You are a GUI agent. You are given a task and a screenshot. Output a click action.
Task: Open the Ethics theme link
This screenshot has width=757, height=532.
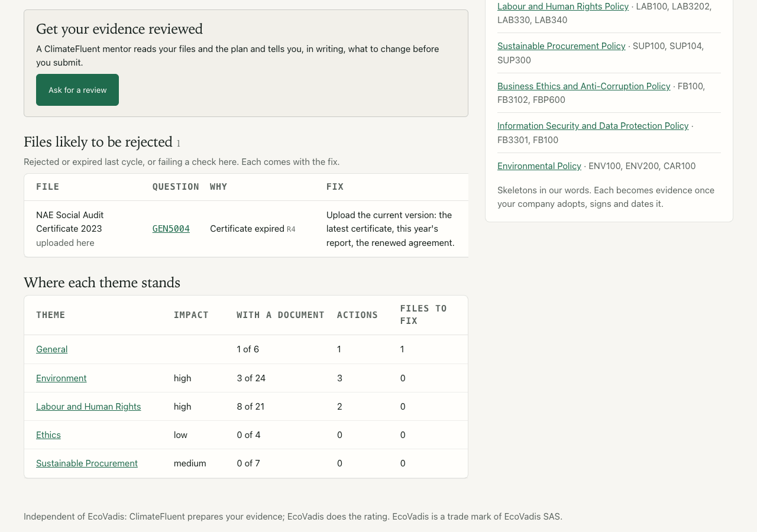pyautogui.click(x=48, y=434)
